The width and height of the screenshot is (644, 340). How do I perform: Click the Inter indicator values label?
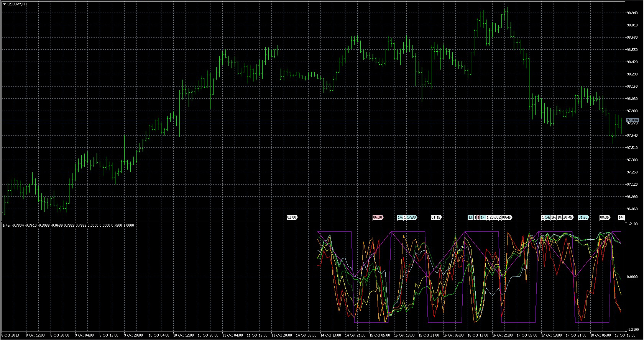click(x=68, y=226)
